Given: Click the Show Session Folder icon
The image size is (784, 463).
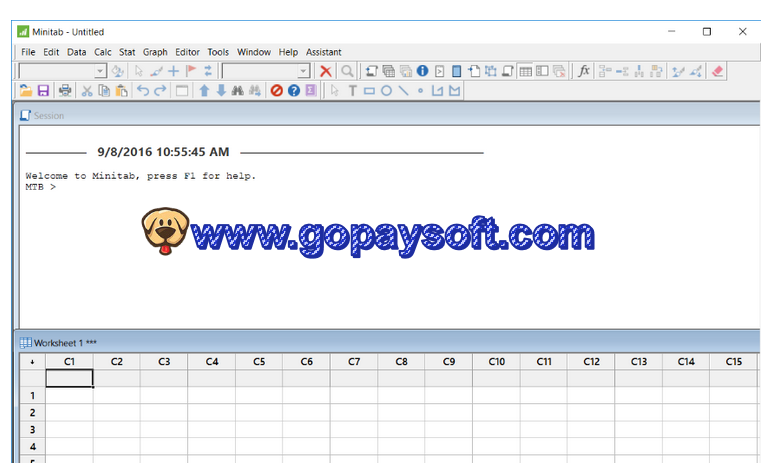Looking at the screenshot, I should click(371, 71).
